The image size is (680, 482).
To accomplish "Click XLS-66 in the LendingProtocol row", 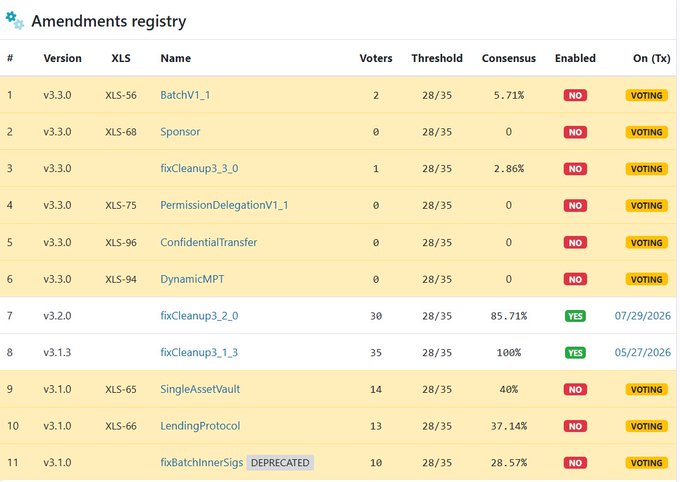I will tap(121, 426).
